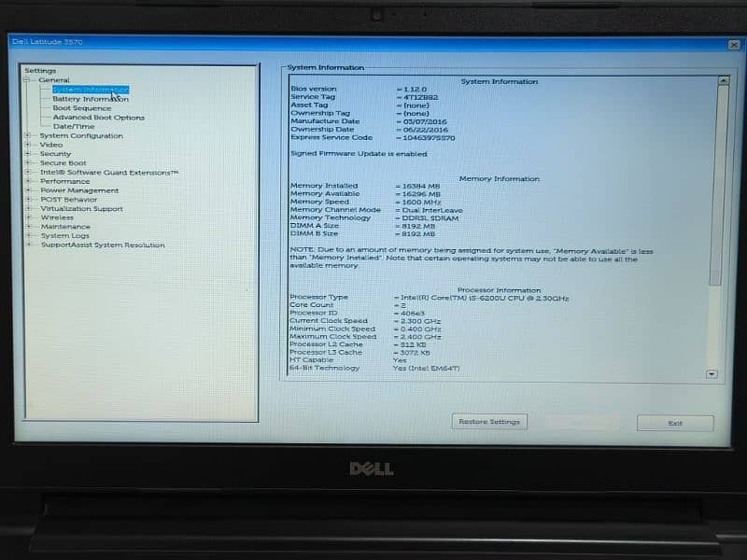Screen dimensions: 747x560
Task: Select System Information in the settings tree
Action: [90, 90]
